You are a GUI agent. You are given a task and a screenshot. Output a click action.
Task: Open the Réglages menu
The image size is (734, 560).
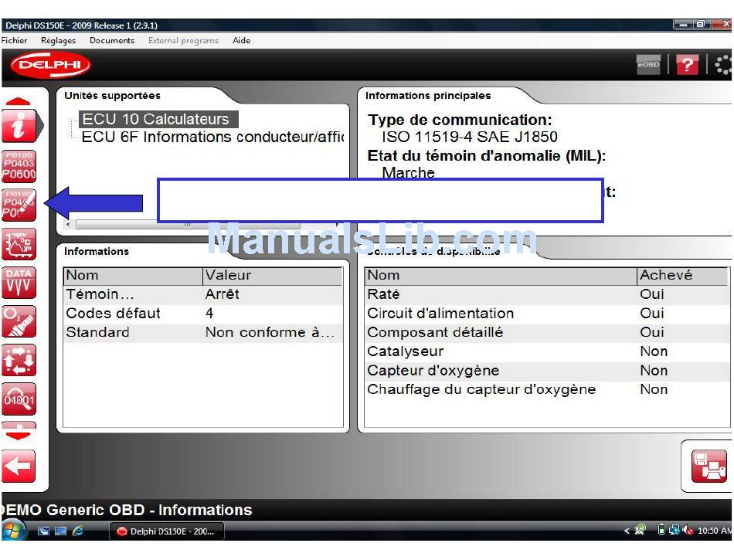tap(58, 40)
